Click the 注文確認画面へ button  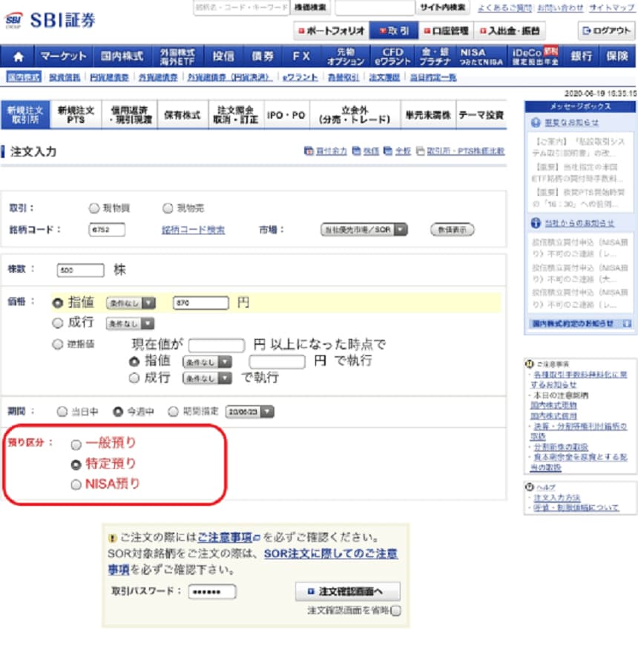coord(348,592)
